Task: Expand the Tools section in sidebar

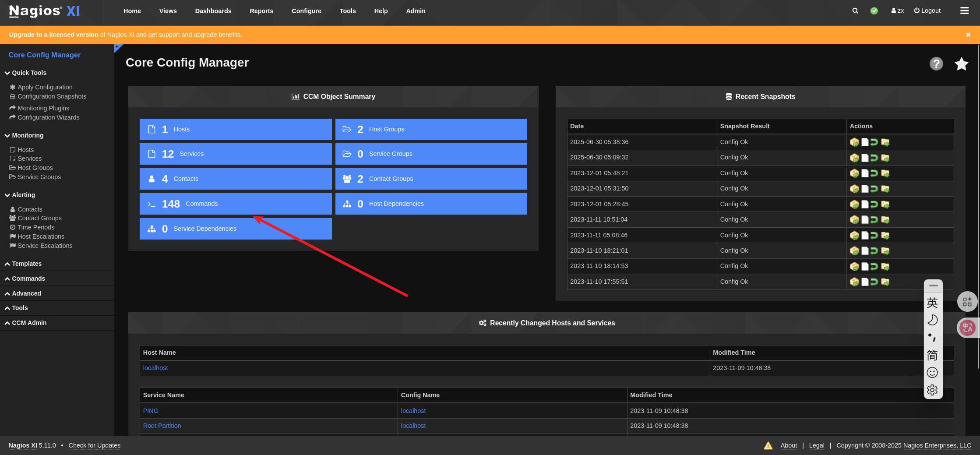Action: click(x=16, y=308)
